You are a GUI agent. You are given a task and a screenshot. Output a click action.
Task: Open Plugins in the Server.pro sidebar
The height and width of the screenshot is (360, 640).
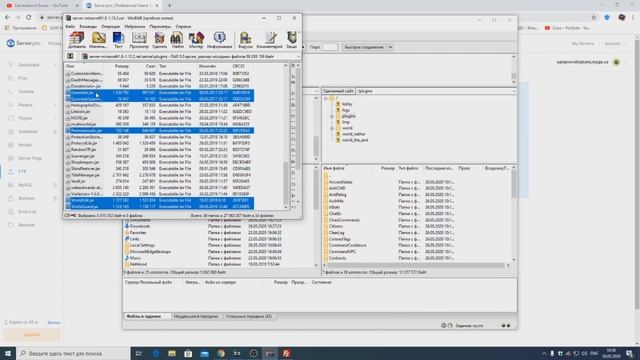click(25, 118)
